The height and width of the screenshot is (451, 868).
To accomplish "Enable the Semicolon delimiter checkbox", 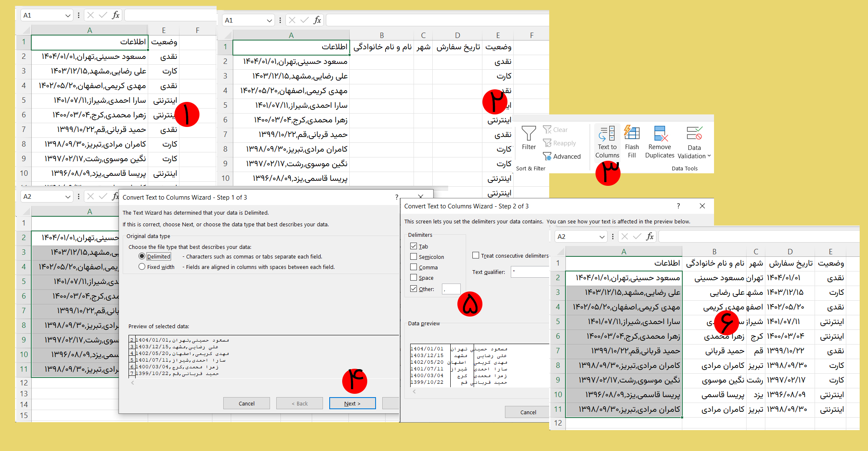I will (x=414, y=257).
